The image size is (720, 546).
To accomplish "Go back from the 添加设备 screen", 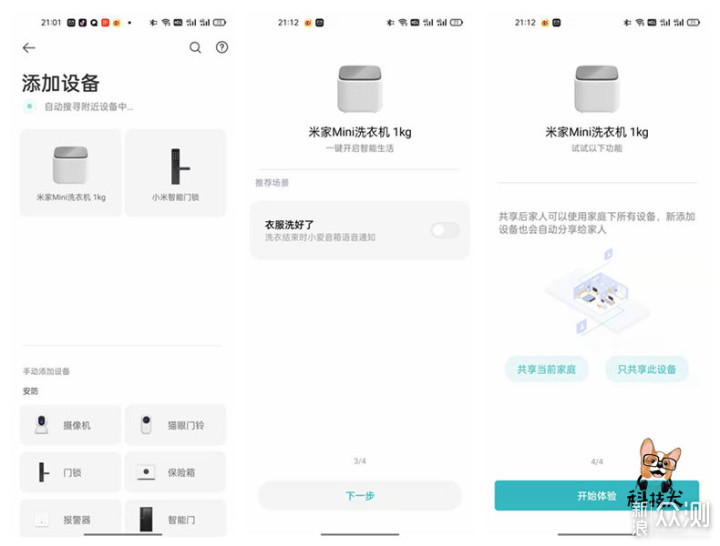I will coord(29,47).
